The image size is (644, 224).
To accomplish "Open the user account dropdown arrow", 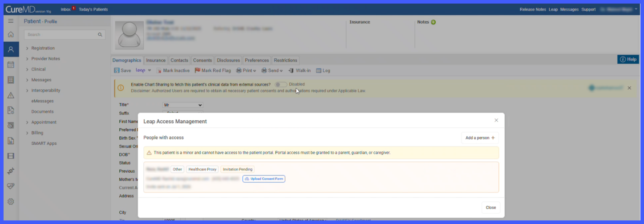I will pyautogui.click(x=636, y=9).
